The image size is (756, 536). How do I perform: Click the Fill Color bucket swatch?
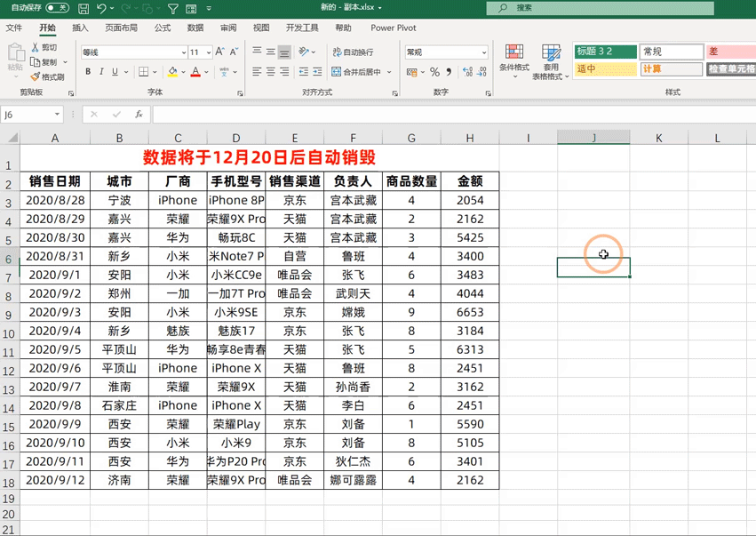point(172,72)
